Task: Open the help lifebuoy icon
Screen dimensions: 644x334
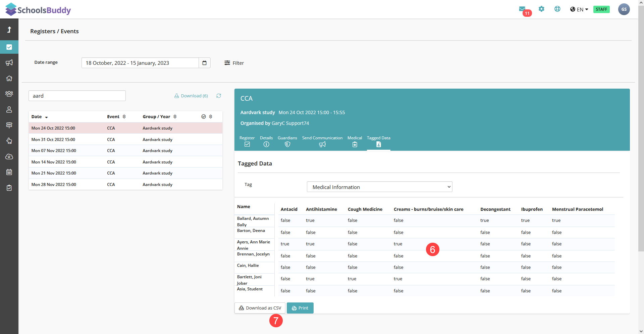Action: [557, 9]
